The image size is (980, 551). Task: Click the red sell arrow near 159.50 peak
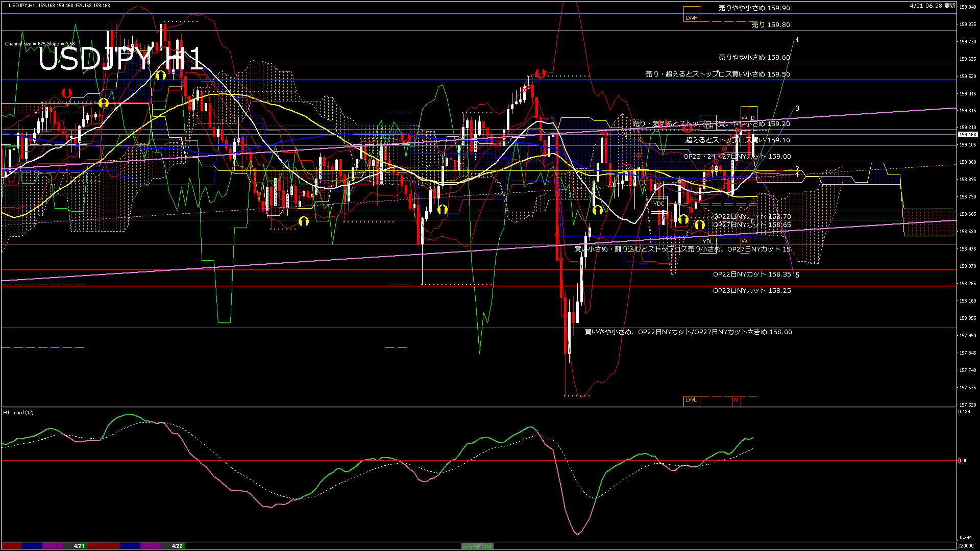pyautogui.click(x=541, y=73)
